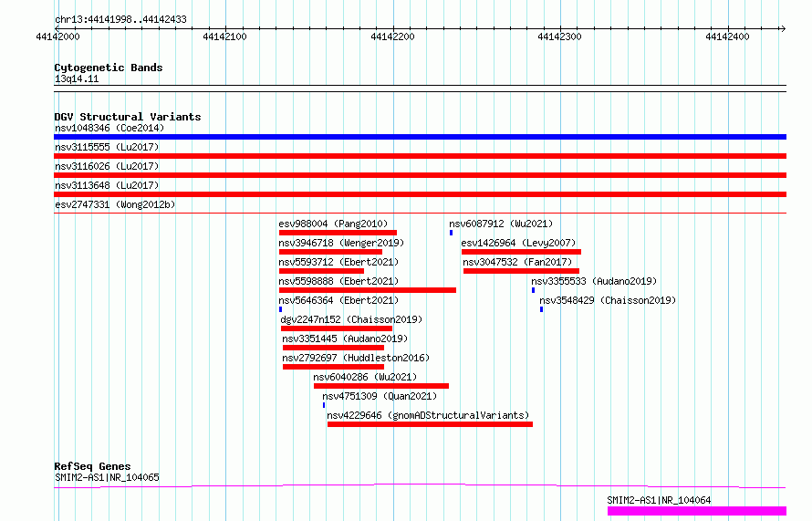Click the 44142100 ruler position label
Image resolution: width=812 pixels, height=521 pixels.
224,36
